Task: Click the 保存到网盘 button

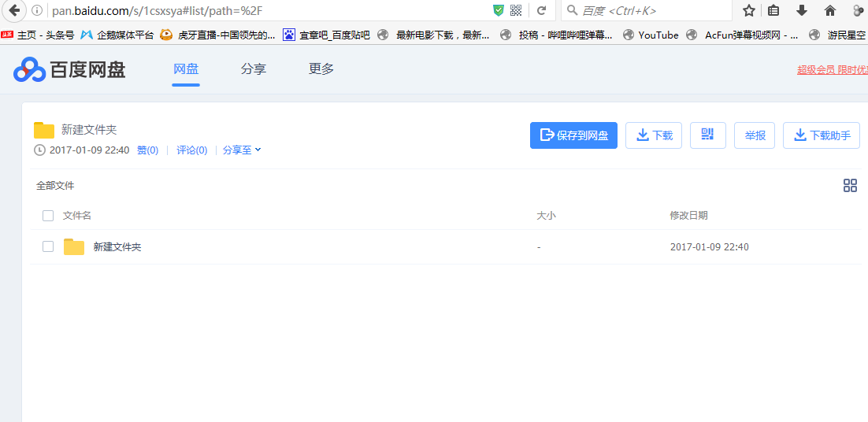Action: (573, 135)
